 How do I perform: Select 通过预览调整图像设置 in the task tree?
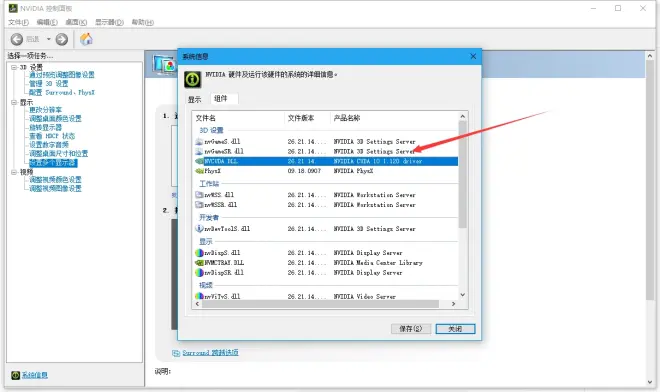pyautogui.click(x=62, y=75)
